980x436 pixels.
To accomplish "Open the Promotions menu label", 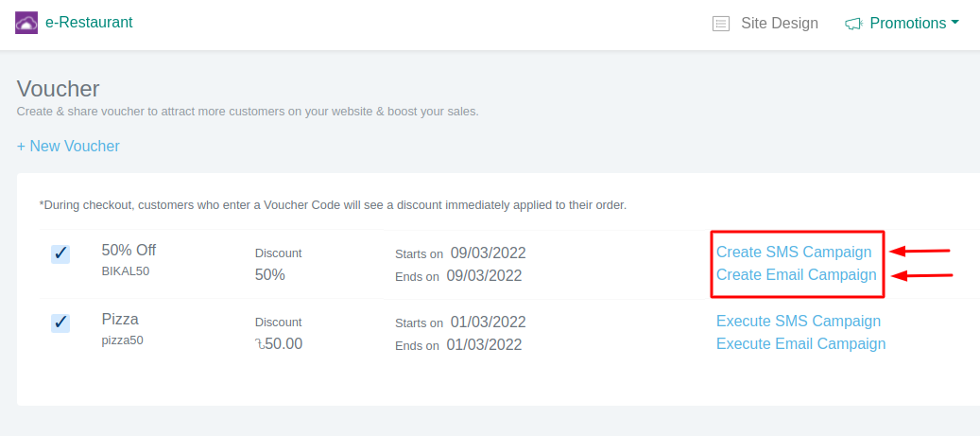I will pyautogui.click(x=907, y=24).
